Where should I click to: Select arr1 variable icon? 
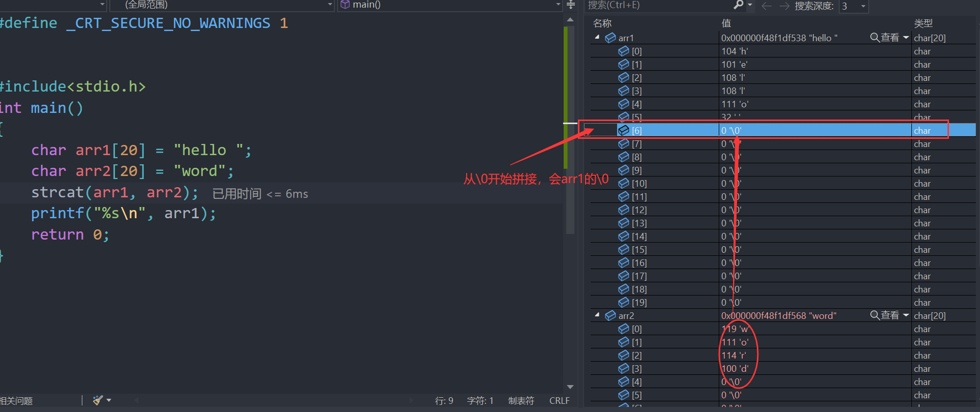(610, 38)
